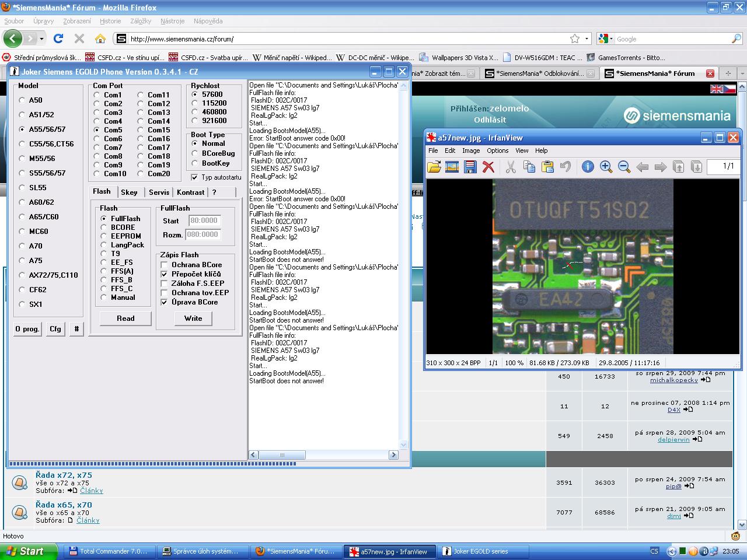Open the Firefox list all tabs dropdown
This screenshot has width=747, height=560.
(x=742, y=73)
